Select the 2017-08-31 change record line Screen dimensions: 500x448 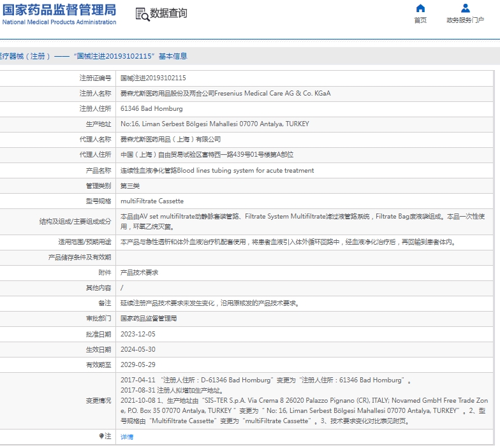pyautogui.click(x=172, y=390)
